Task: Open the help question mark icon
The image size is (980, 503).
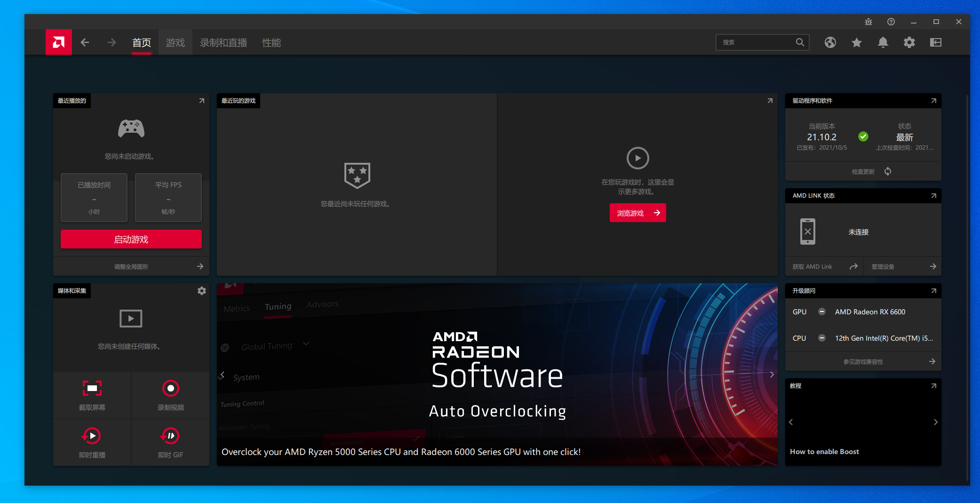Action: [891, 22]
